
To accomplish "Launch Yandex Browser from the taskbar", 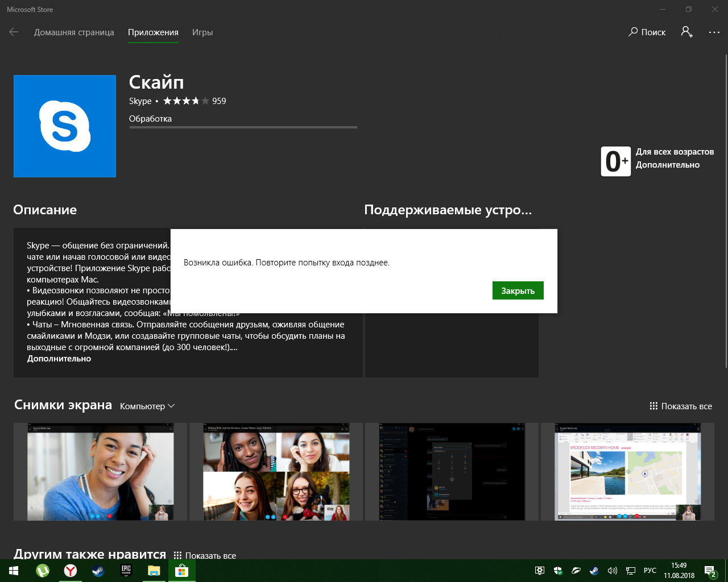I will [71, 571].
